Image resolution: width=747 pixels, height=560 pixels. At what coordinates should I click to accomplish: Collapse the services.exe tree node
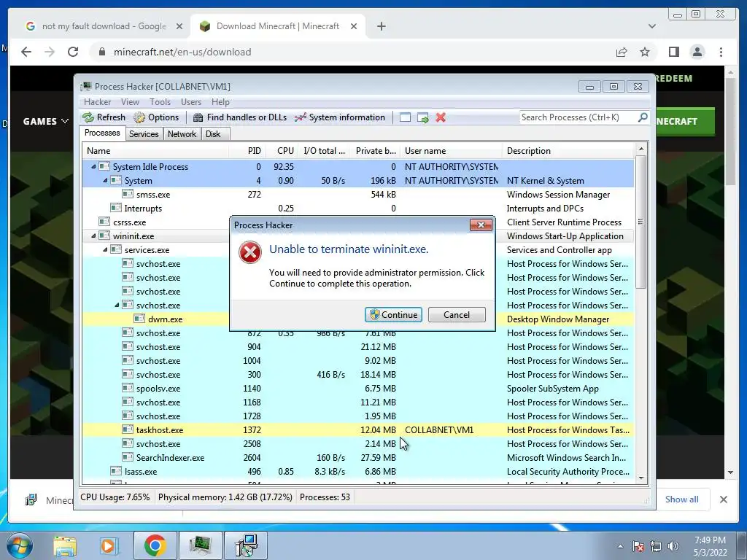(105, 249)
